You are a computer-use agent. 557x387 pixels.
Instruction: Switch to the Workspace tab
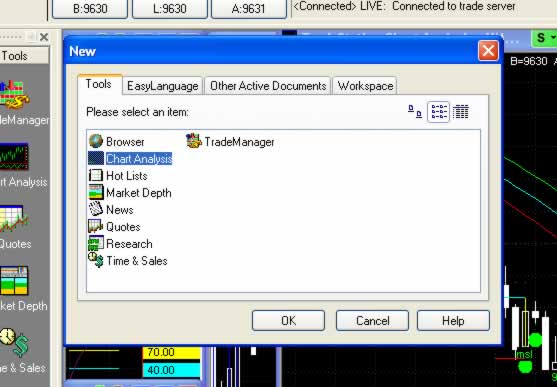tap(365, 86)
